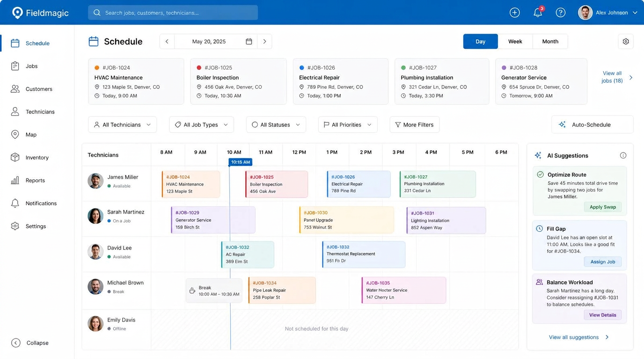
Task: Click the Collapse sidebar arrow icon
Action: (15, 343)
